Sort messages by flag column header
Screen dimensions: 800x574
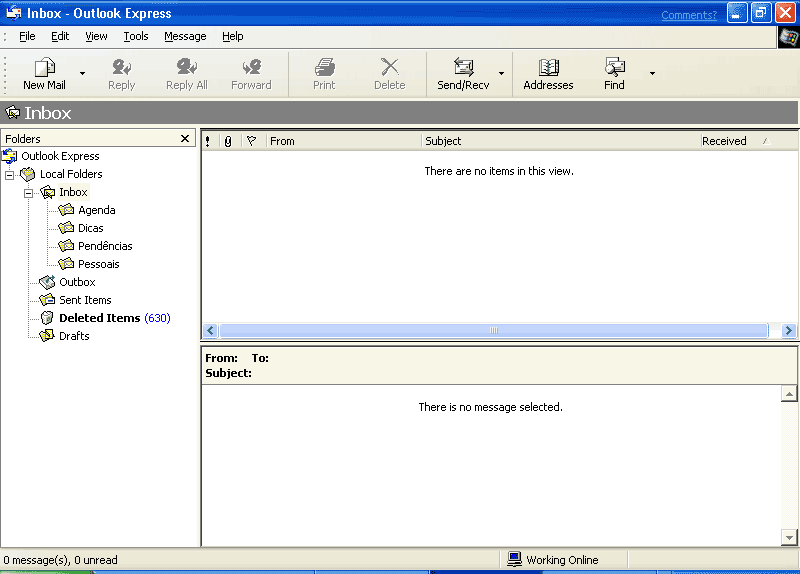point(251,141)
